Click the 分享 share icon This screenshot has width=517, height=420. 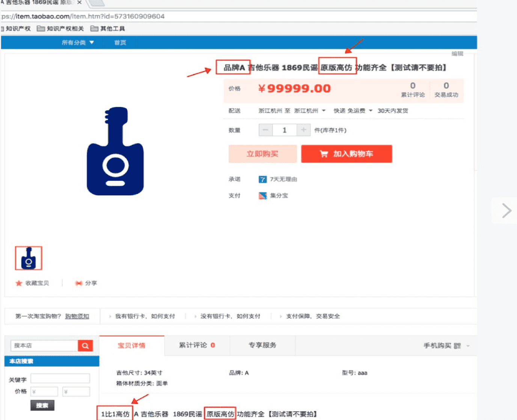[79, 283]
